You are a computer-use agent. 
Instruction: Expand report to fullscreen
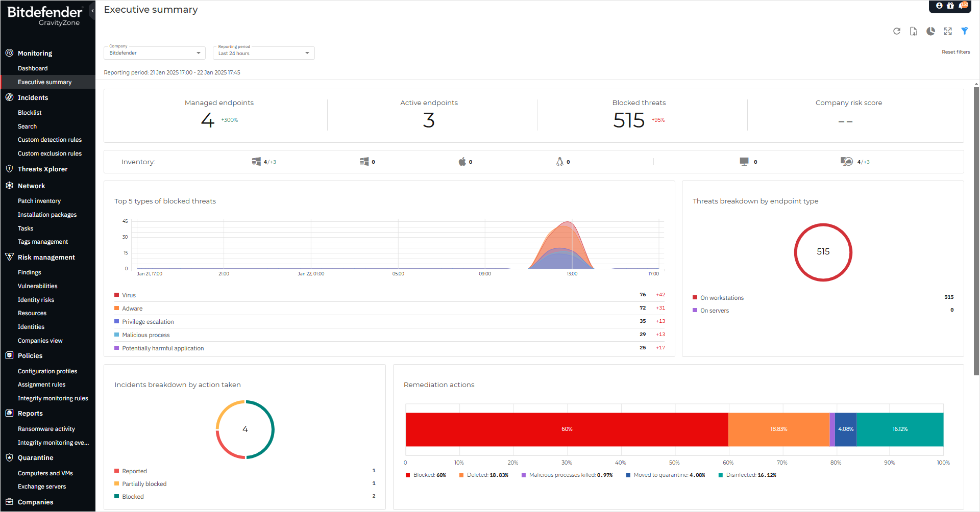click(x=947, y=31)
